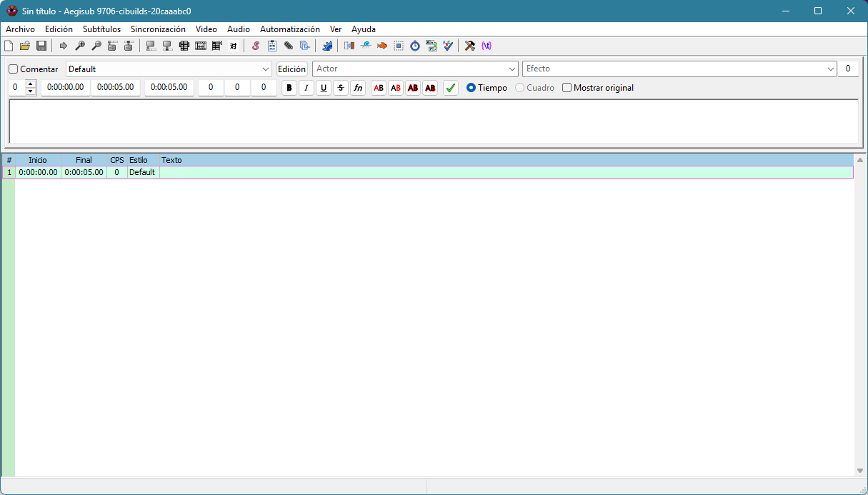Toggle underline formatting button
This screenshot has width=868, height=495.
324,88
